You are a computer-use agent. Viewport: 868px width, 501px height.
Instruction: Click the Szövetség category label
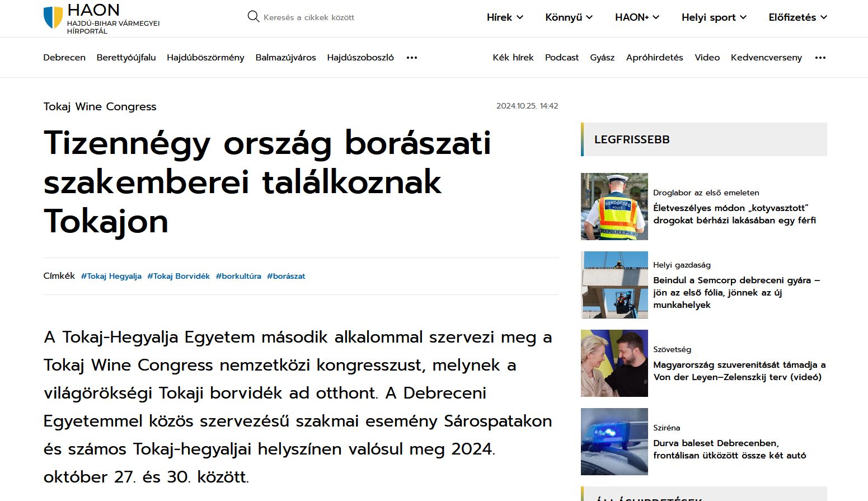click(x=672, y=349)
